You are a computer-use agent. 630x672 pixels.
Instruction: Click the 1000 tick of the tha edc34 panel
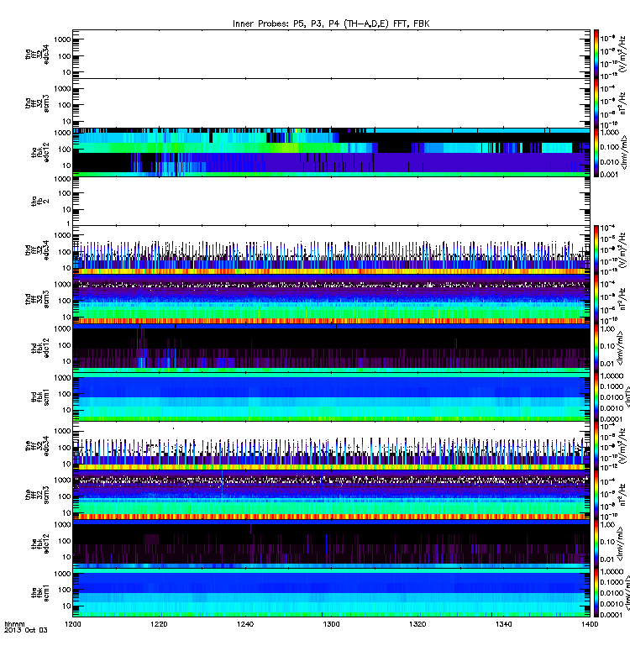tap(62, 39)
